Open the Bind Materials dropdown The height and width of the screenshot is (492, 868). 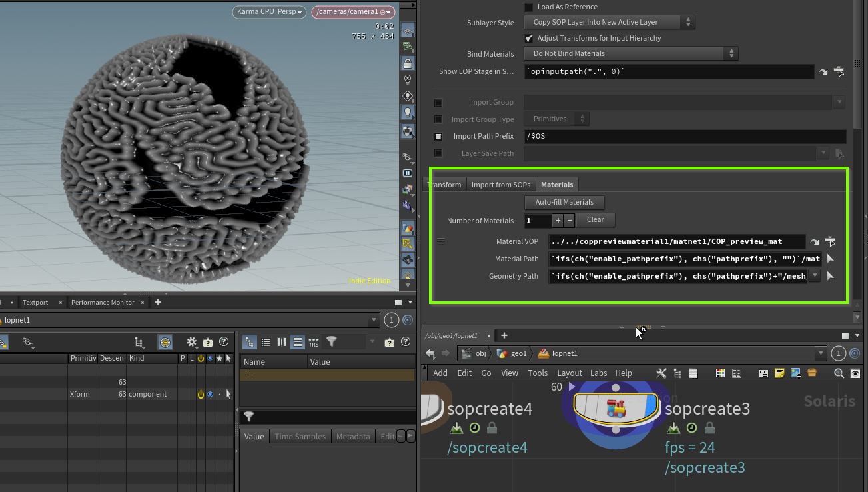tap(632, 53)
